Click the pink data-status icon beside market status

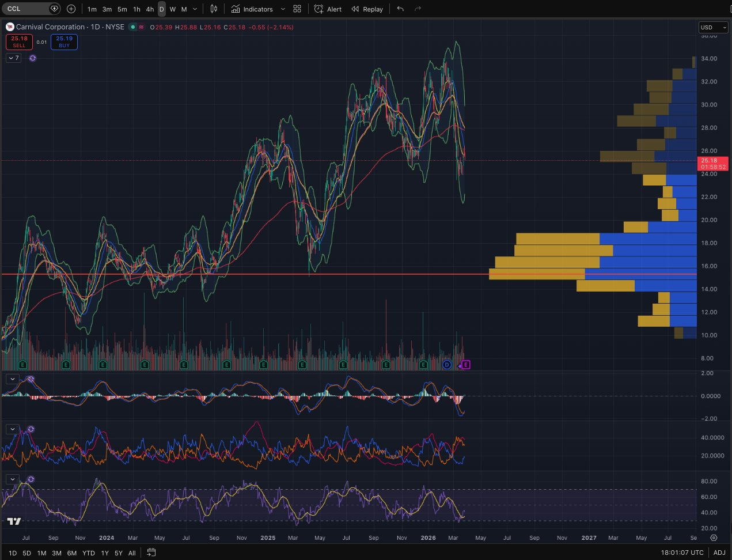pyautogui.click(x=142, y=27)
